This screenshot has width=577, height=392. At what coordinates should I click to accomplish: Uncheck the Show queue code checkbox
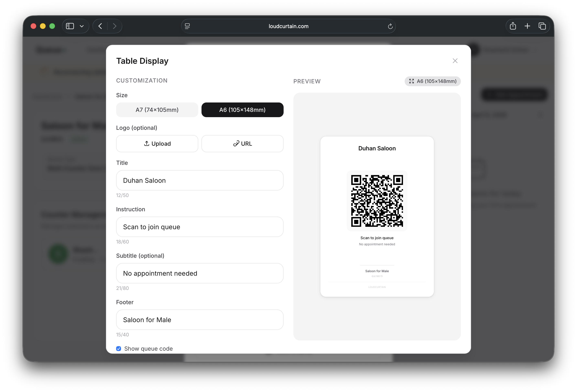point(119,349)
